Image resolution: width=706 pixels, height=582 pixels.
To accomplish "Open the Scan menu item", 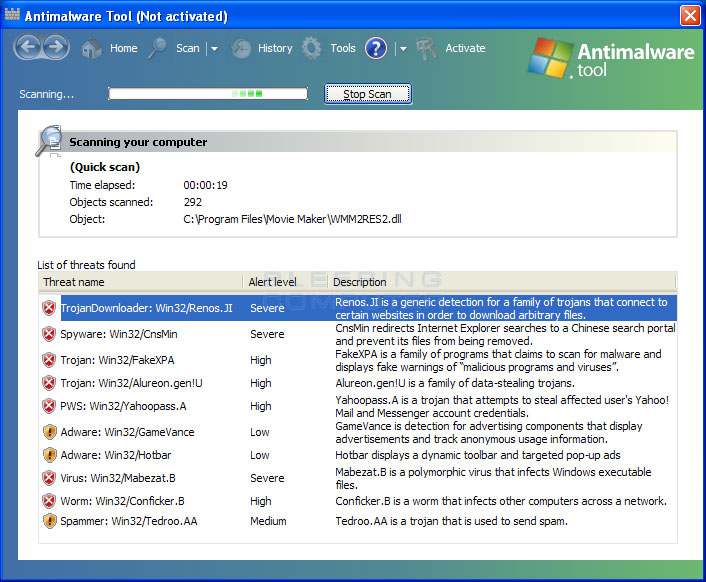I will [188, 48].
